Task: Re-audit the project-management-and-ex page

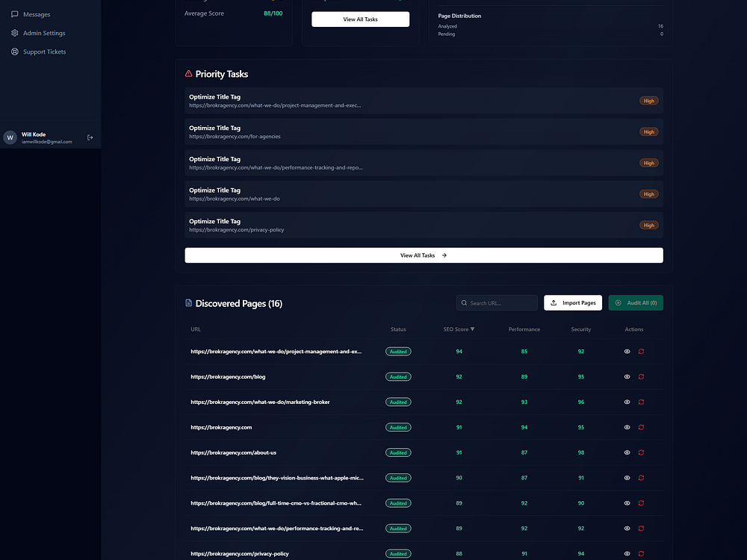Action: click(641, 352)
